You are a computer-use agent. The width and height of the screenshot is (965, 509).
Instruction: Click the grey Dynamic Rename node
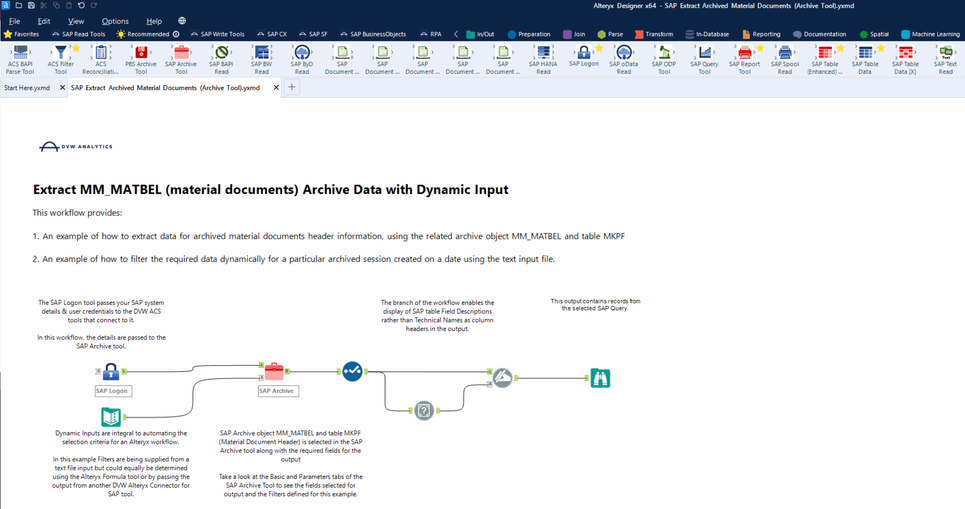pyautogui.click(x=502, y=378)
